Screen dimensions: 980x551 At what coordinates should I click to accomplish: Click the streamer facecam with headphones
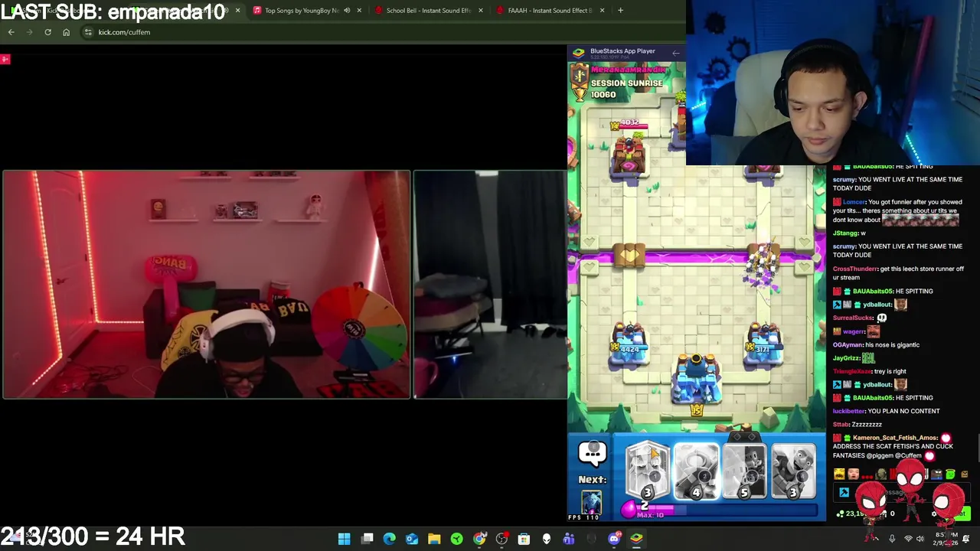(x=832, y=82)
